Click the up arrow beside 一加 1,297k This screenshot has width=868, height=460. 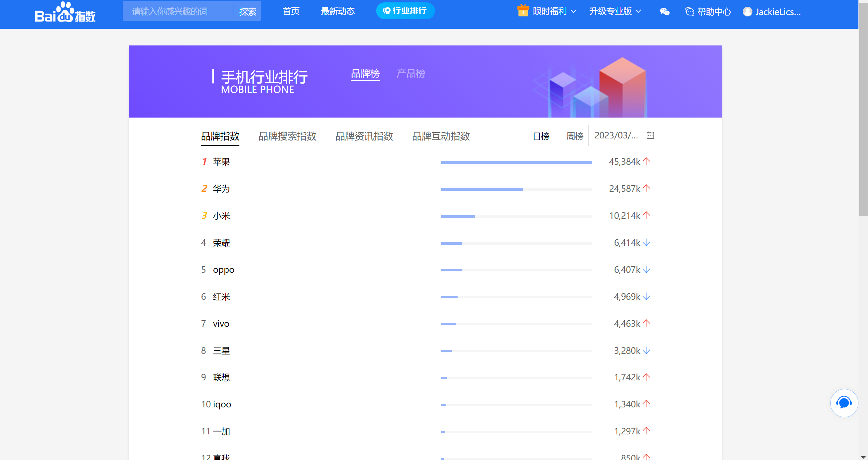click(x=646, y=431)
